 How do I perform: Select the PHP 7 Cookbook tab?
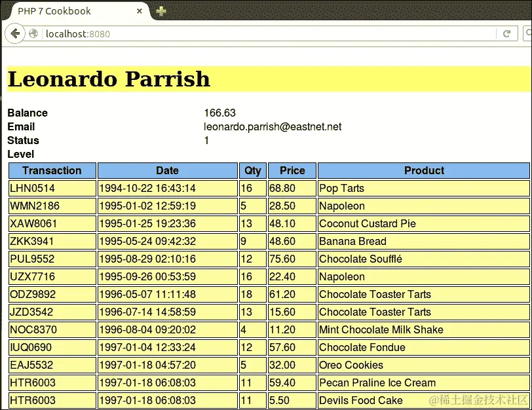pyautogui.click(x=79, y=11)
